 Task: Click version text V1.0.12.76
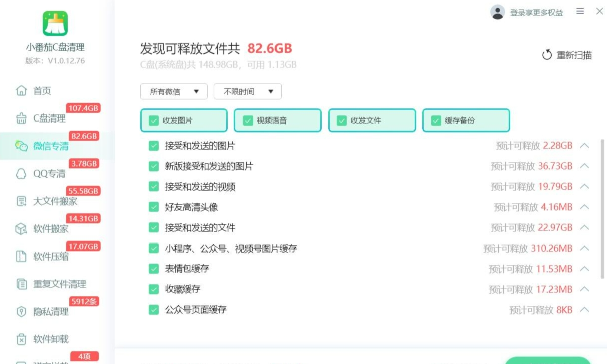55,61
